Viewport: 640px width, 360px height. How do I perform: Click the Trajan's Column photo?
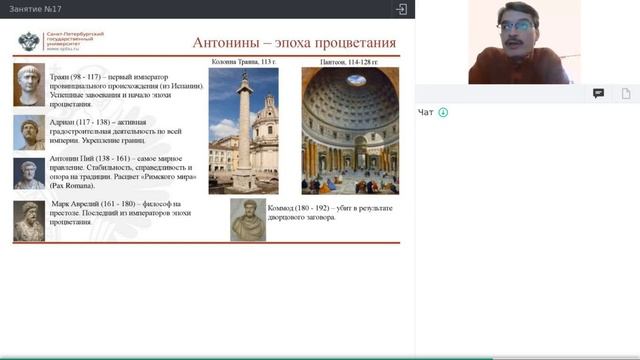(x=244, y=131)
